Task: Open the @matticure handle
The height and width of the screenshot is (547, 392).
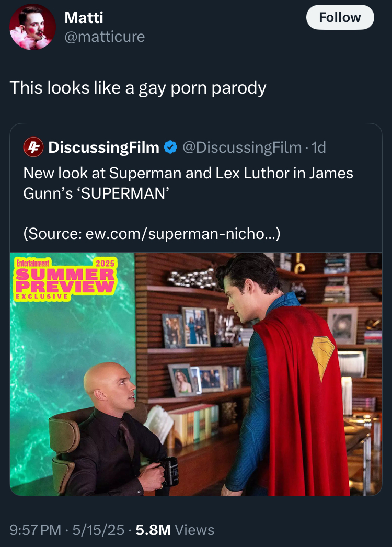Action: click(105, 37)
